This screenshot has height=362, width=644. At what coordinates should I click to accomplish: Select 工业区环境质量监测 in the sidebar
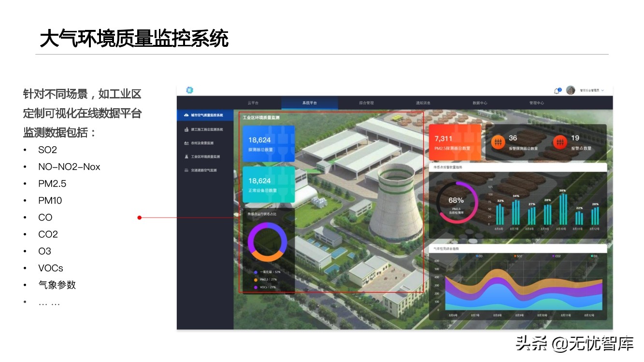click(205, 156)
